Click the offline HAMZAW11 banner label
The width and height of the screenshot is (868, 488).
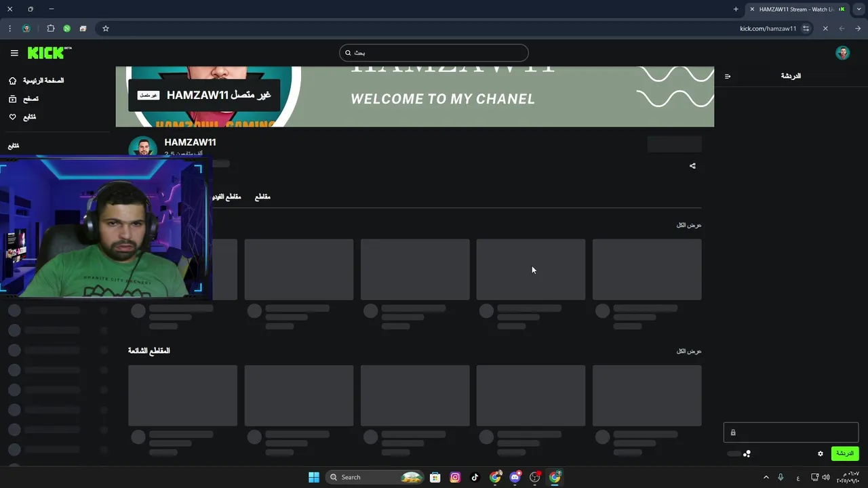click(204, 95)
